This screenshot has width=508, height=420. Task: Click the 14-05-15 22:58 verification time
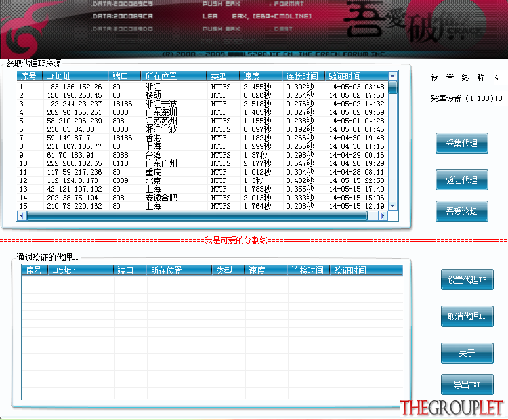(356, 180)
